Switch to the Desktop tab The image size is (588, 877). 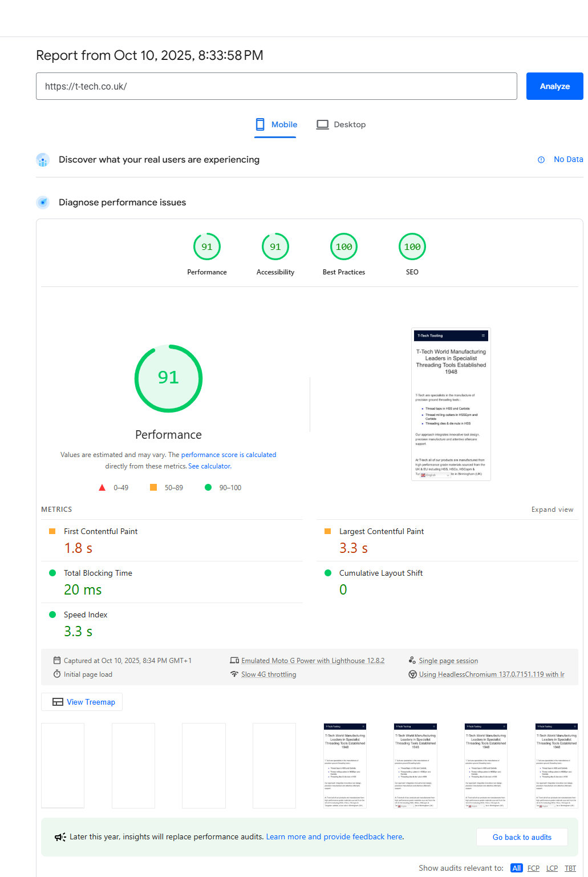coord(341,124)
